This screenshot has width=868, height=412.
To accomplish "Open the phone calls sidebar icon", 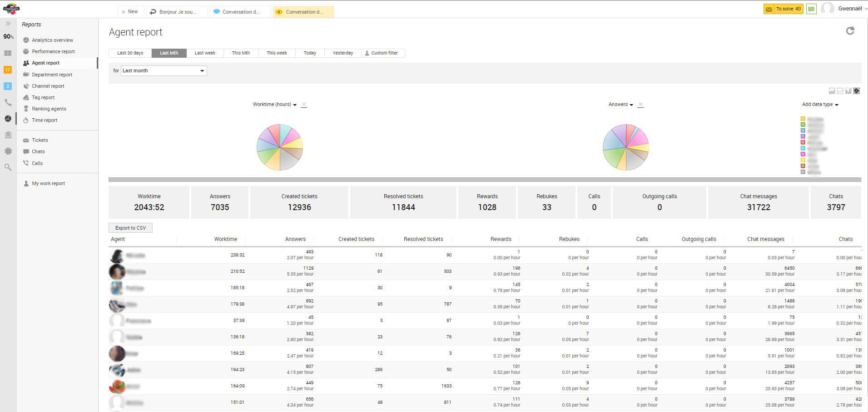I will [8, 102].
